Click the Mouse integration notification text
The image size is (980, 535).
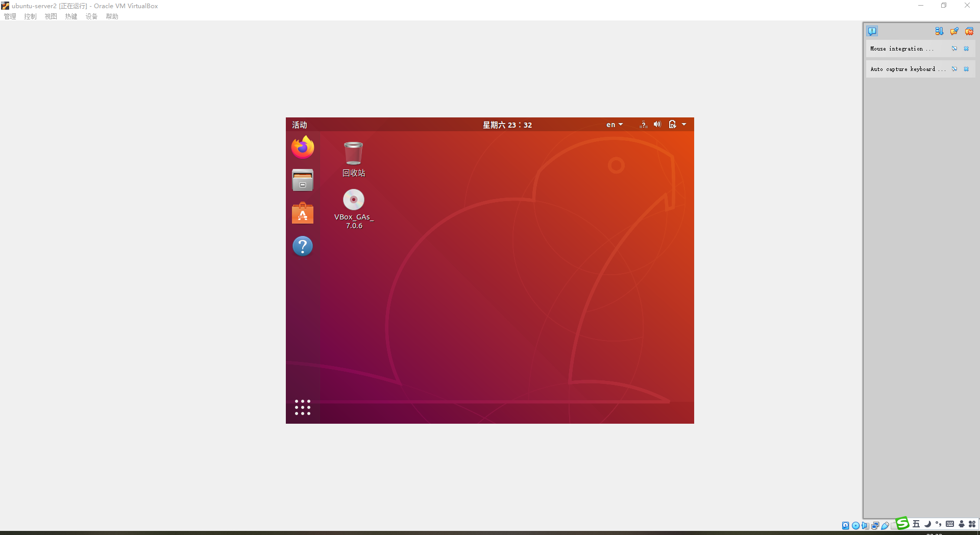tap(901, 49)
